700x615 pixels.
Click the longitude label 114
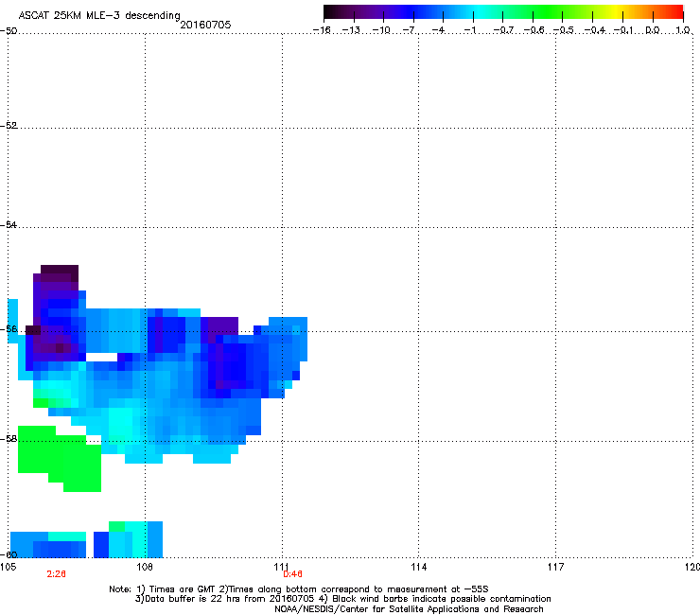pos(419,567)
